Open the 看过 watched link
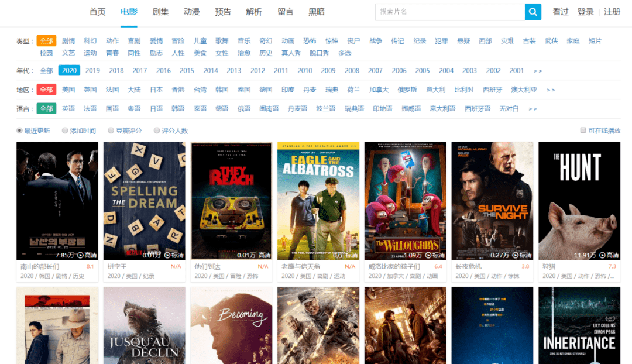 pos(560,12)
